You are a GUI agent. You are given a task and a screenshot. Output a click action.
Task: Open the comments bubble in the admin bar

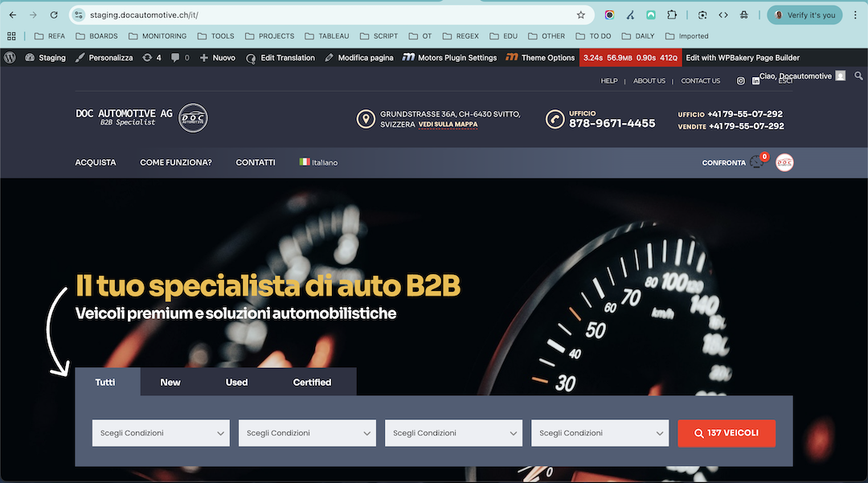[180, 58]
